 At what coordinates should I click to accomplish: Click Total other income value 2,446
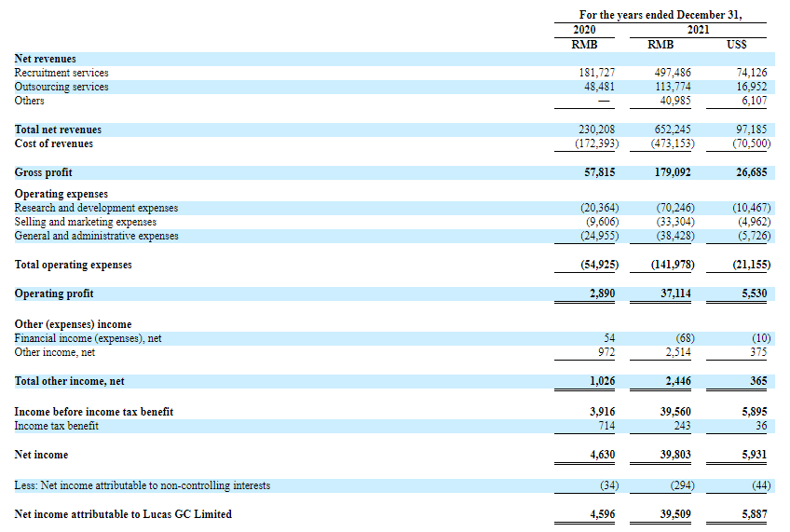(678, 381)
